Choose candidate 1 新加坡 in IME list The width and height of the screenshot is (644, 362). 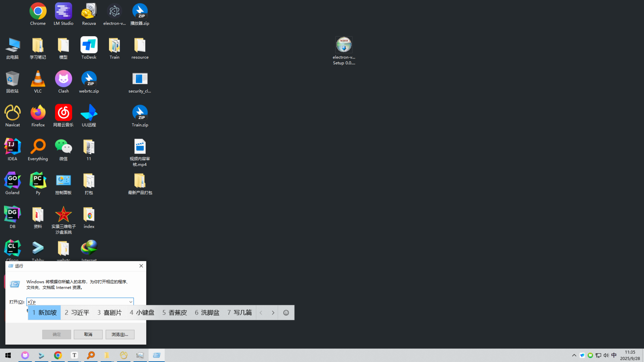tap(44, 313)
